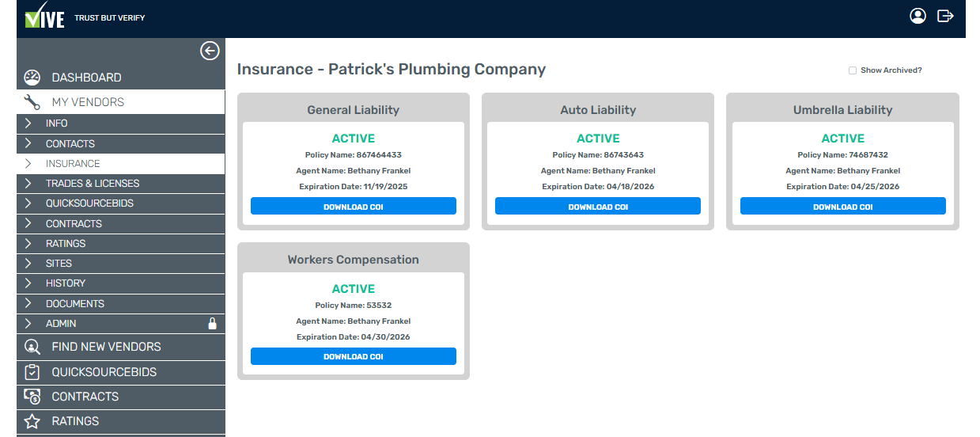Download COI for General Liability
The image size is (980, 437).
(354, 207)
